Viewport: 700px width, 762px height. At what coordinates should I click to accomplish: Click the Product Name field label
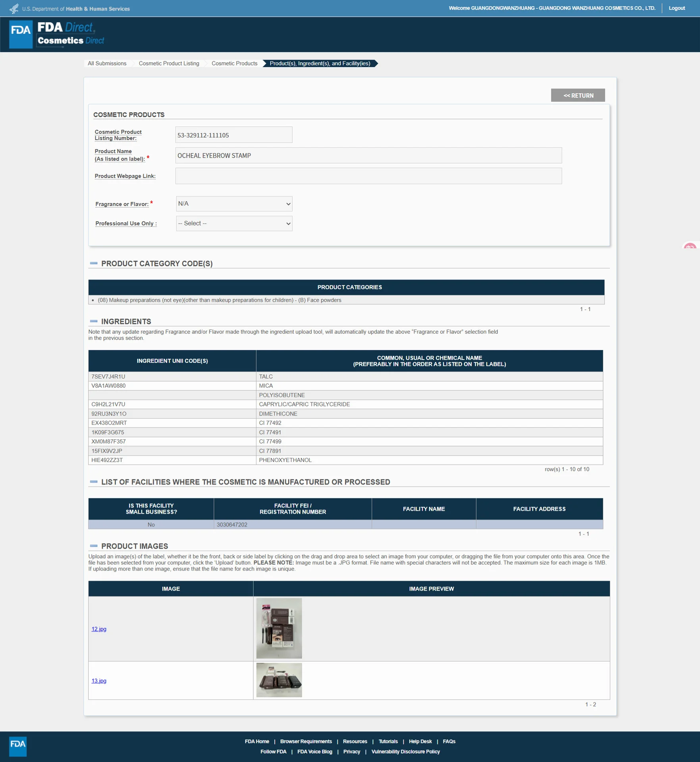point(120,155)
